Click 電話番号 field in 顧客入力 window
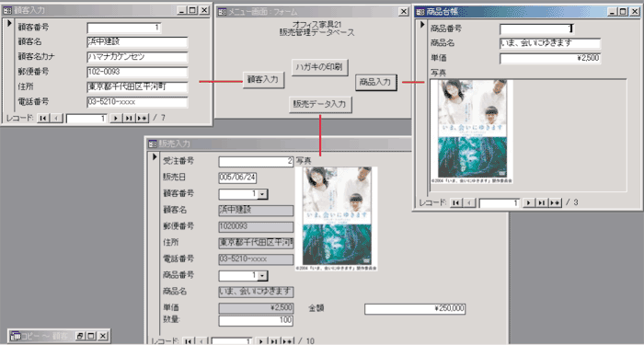 coord(137,102)
